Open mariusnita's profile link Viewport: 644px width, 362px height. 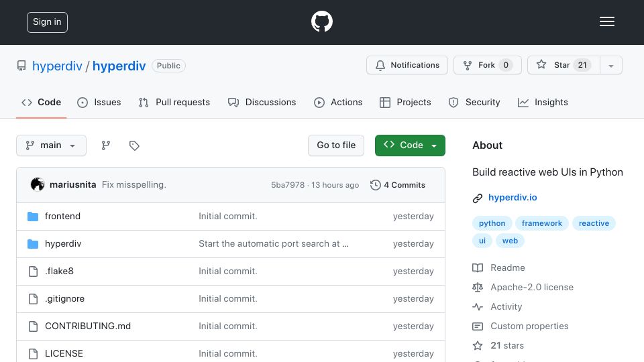pyautogui.click(x=72, y=185)
